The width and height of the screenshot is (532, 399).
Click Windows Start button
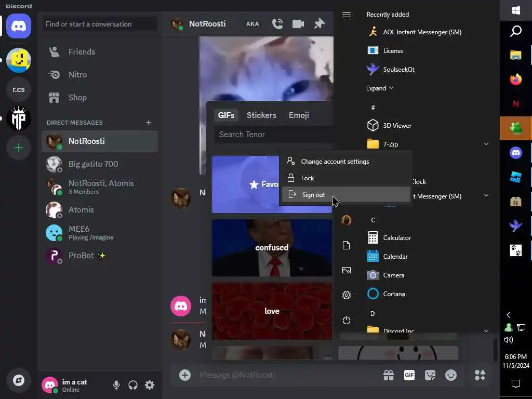pos(516,10)
